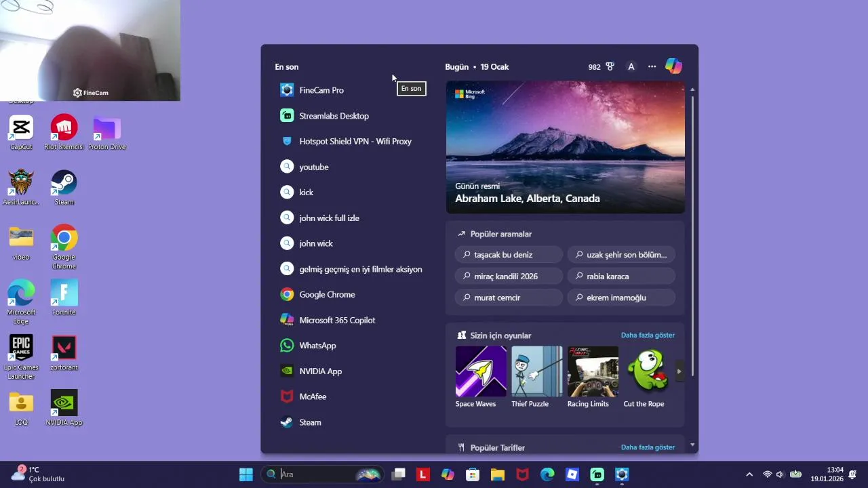Search popular term 'miraç kandili 2026'
Viewport: 868px width, 488px height.
[x=509, y=277]
